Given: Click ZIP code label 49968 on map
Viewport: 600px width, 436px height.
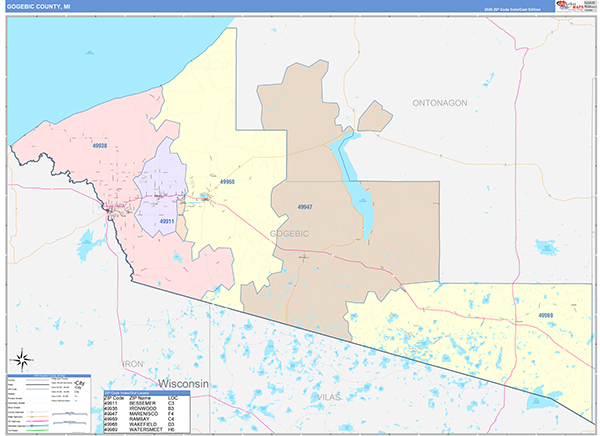Looking at the screenshot, I should tap(227, 182).
